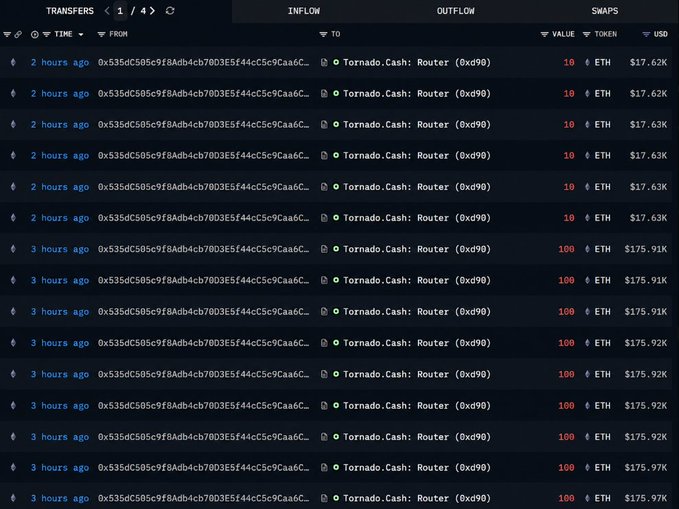Viewport: 679px width, 509px height.
Task: Open the filter icon beside TIME
Action: coord(46,34)
